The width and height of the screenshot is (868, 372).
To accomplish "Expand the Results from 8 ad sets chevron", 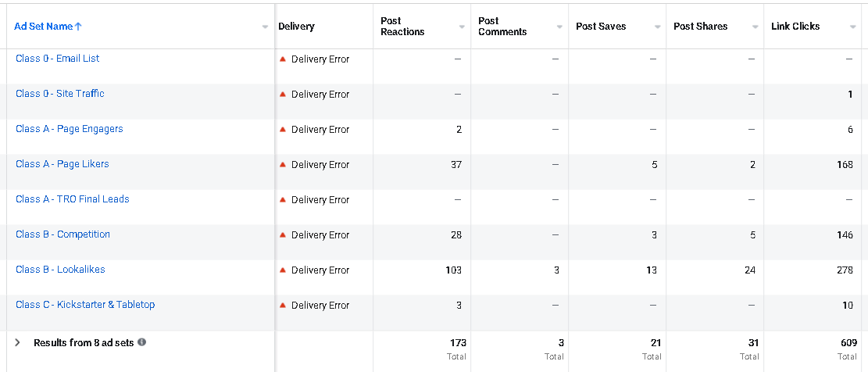I will [x=18, y=342].
